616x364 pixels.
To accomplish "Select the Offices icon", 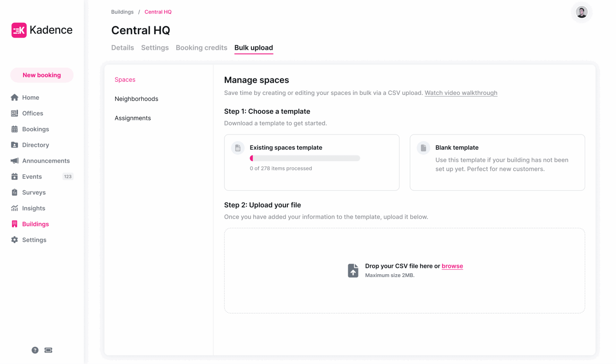I will 15,113.
